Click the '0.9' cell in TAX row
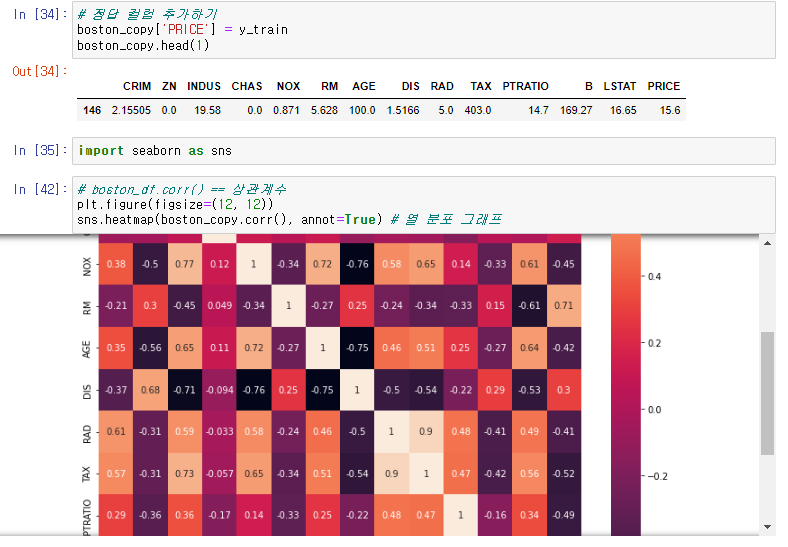The image size is (788, 547). coord(391,474)
